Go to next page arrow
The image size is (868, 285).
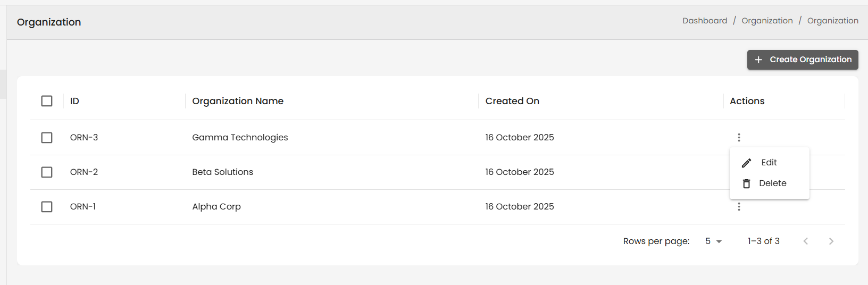click(831, 241)
